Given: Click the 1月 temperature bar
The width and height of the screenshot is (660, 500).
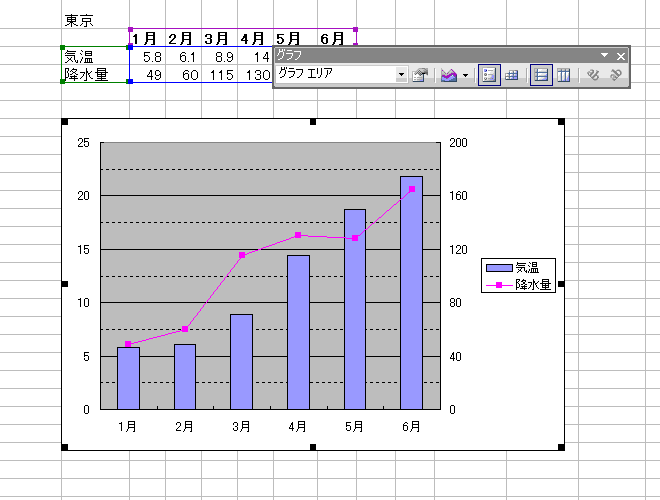Looking at the screenshot, I should click(x=128, y=378).
